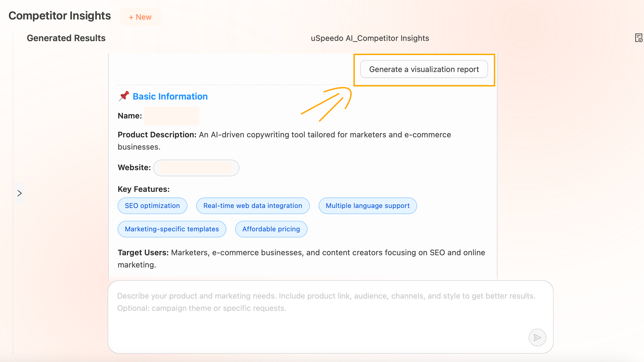644x362 pixels.
Task: Open the Competitor Insights page title
Action: pyautogui.click(x=60, y=16)
